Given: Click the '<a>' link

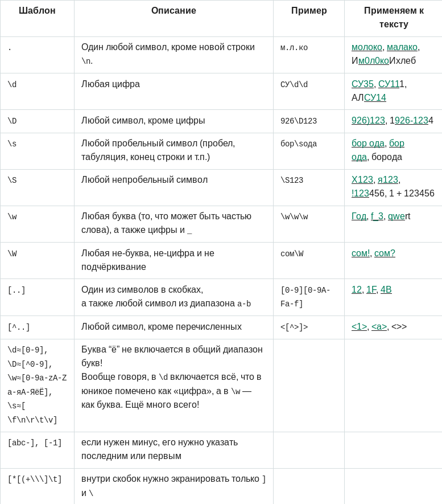Looking at the screenshot, I should [x=379, y=327].
